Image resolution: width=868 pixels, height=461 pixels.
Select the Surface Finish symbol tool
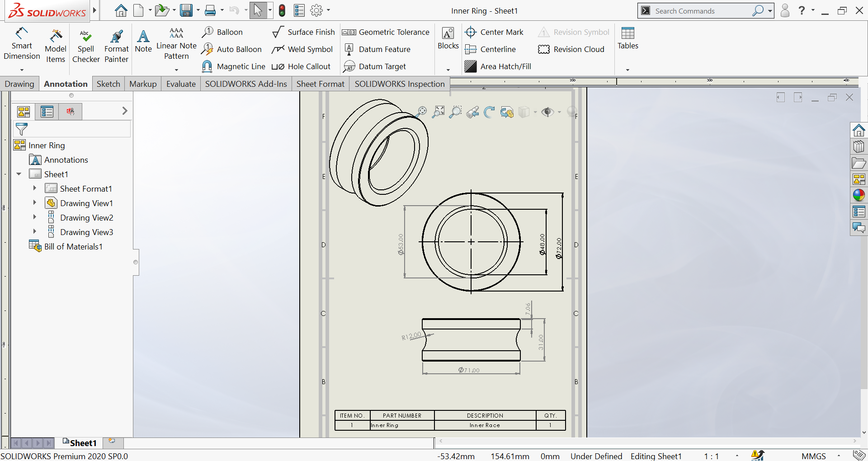point(304,32)
